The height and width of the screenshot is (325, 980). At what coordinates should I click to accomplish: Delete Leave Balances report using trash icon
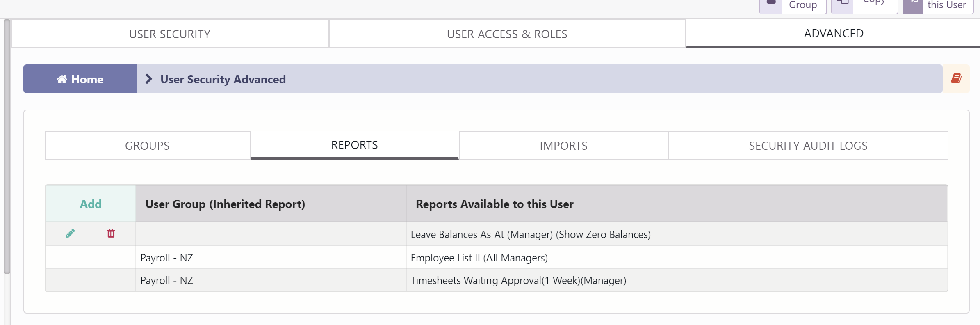pos(111,233)
